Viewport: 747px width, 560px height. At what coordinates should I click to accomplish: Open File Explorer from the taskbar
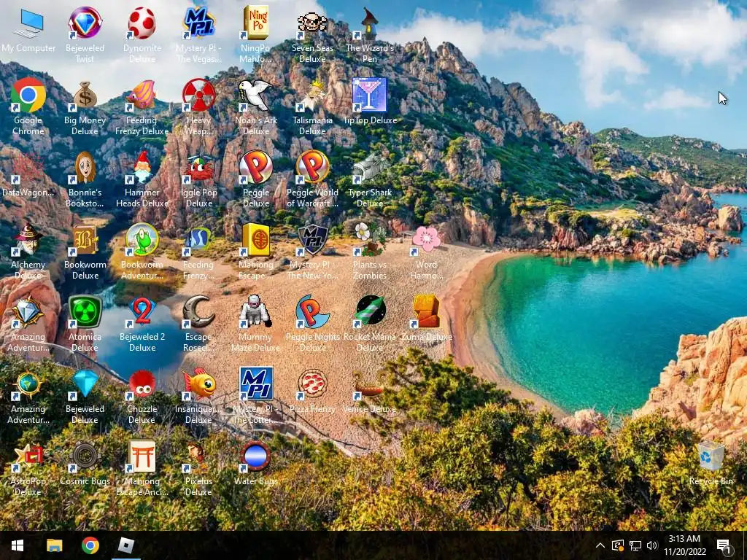(54, 545)
